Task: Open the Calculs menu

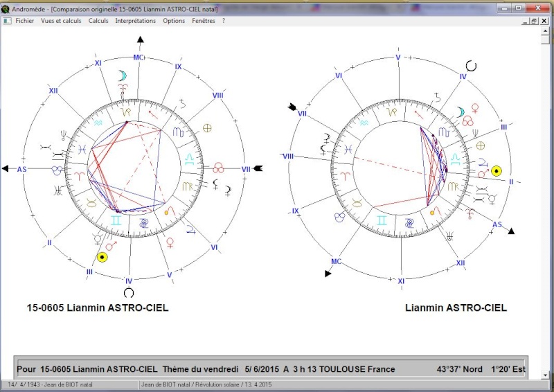Action: (98, 21)
